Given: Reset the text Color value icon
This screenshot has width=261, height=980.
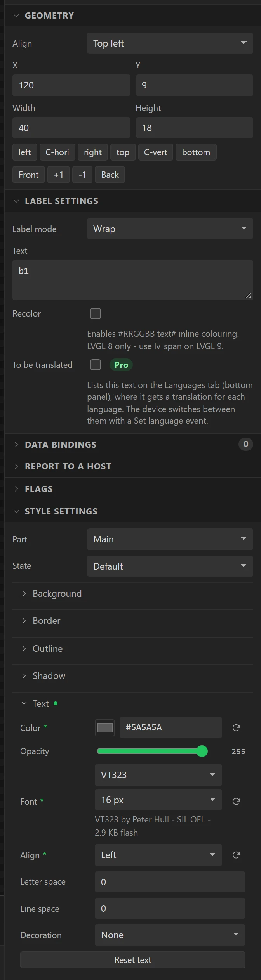Looking at the screenshot, I should (236, 727).
